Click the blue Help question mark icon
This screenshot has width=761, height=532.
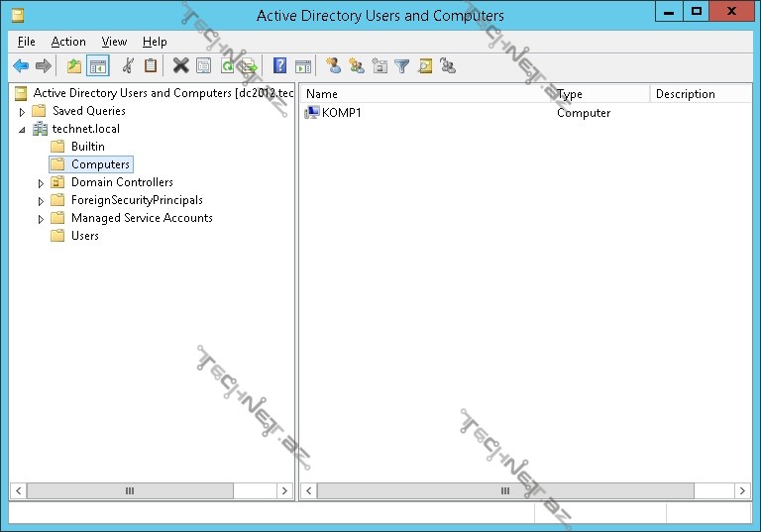[280, 66]
